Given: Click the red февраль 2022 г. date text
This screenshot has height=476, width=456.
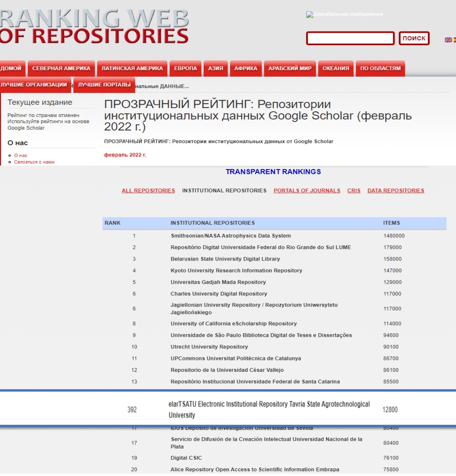Looking at the screenshot, I should coord(125,155).
